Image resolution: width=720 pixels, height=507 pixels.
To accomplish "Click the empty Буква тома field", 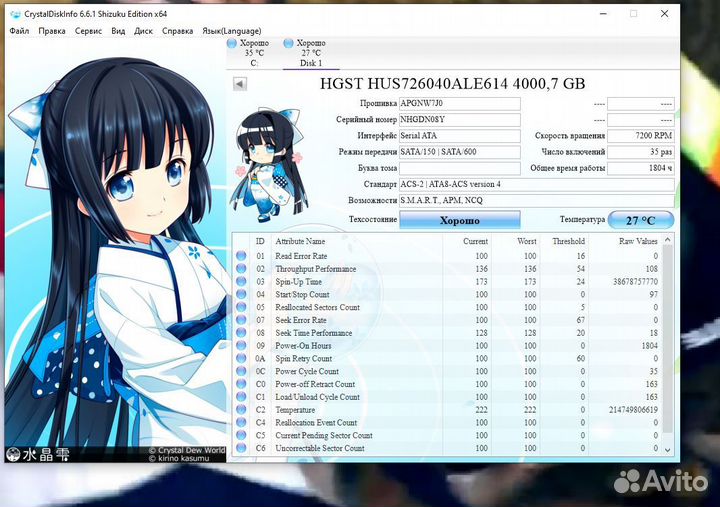I will 460,168.
